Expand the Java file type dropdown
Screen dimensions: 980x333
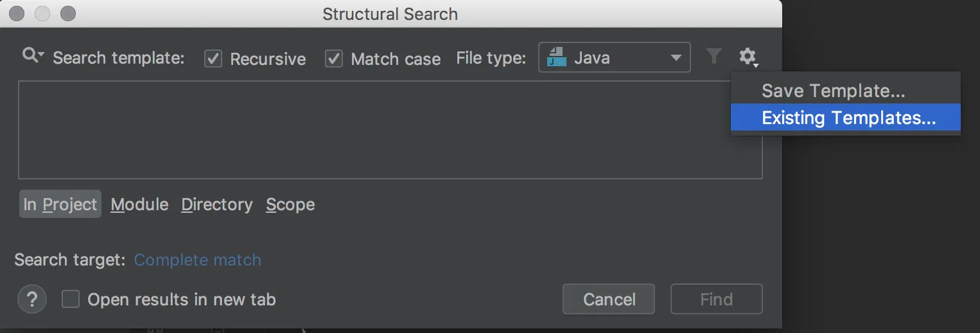(x=676, y=58)
